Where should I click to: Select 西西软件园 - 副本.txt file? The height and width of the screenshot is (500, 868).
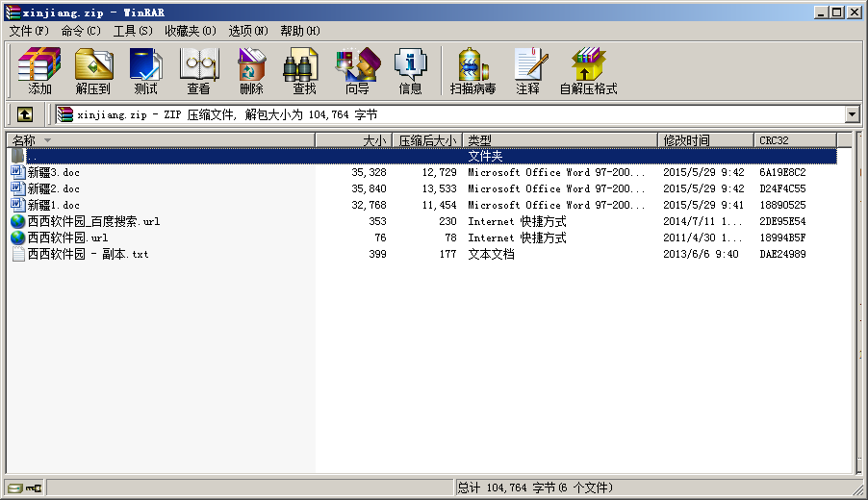[x=88, y=254]
